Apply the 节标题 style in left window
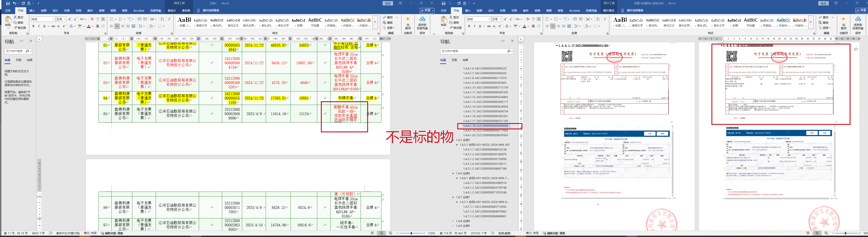 [315, 22]
